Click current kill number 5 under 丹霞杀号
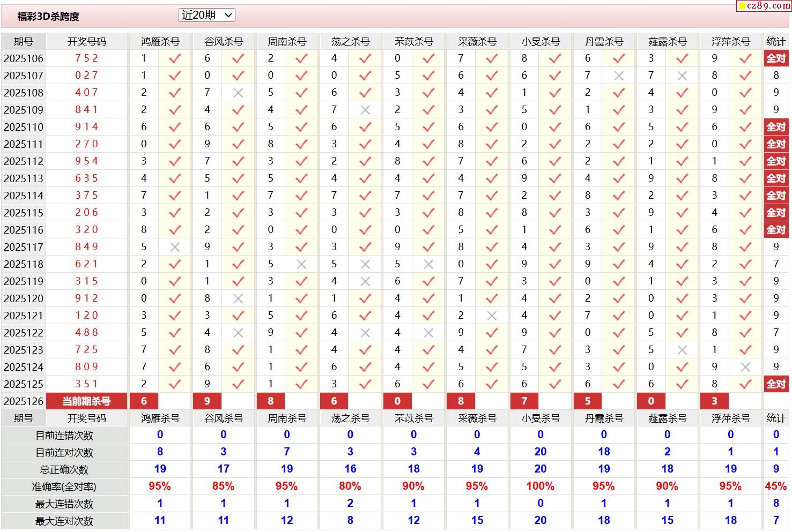792x532 pixels. click(588, 401)
